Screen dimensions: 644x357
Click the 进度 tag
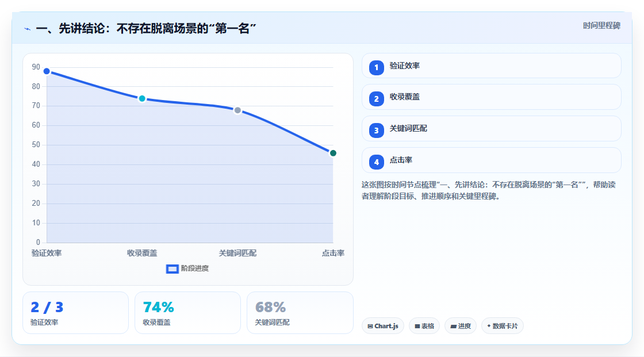point(461,326)
